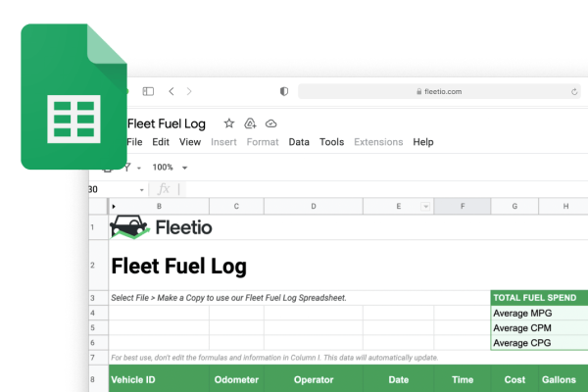Click the Average CPM cell
The image size is (588, 392).
point(539,328)
